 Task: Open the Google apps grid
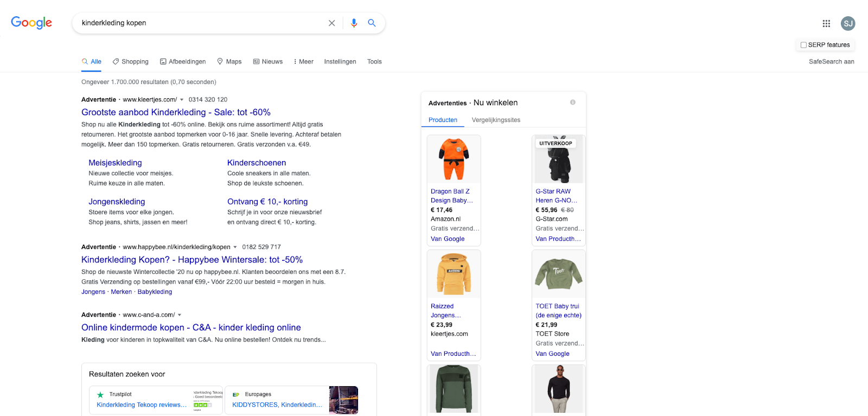point(826,23)
